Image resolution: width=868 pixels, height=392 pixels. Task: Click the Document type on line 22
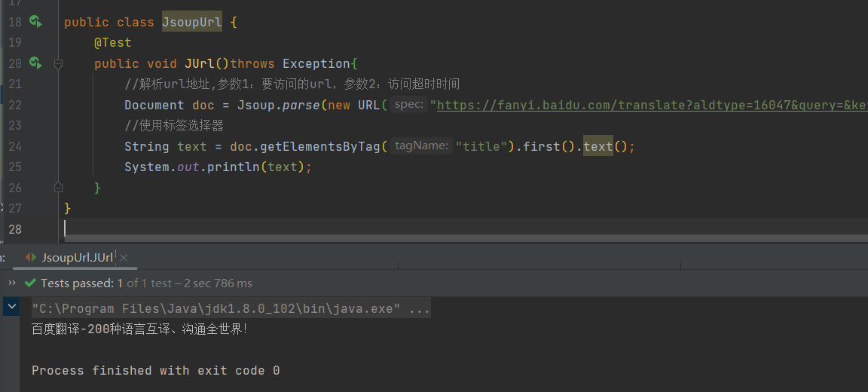tap(154, 106)
